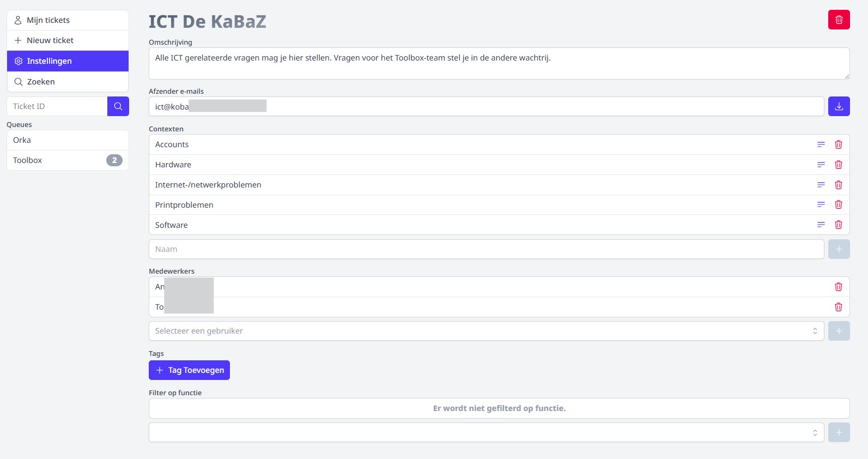This screenshot has height=459, width=868.
Task: Open the edit icon for Internet-/netwerkproblemen
Action: (821, 184)
